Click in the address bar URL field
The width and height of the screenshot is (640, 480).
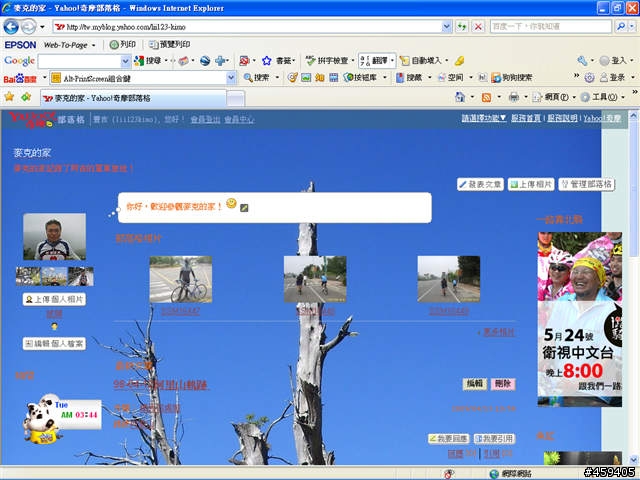[247, 27]
